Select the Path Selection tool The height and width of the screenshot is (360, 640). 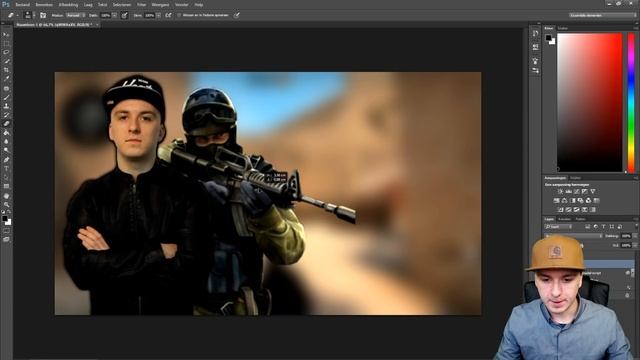click(6, 178)
